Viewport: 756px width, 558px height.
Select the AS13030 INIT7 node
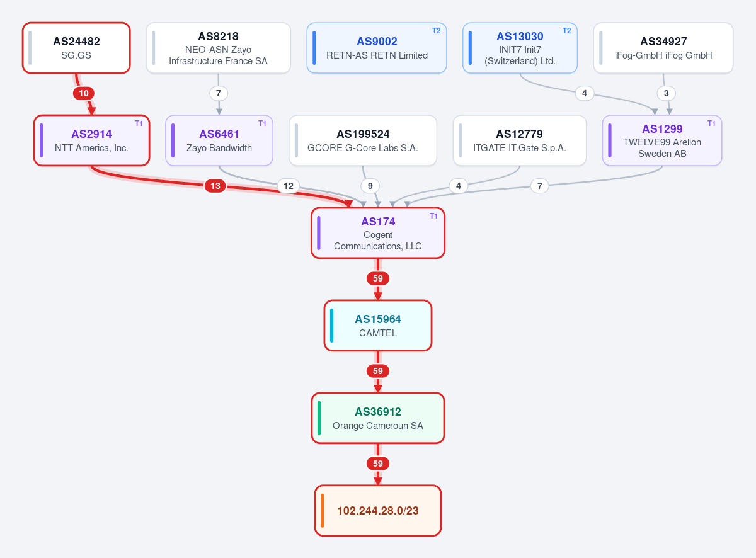[520, 48]
